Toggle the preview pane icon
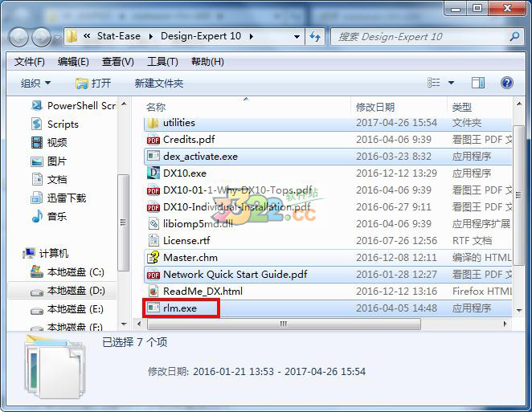The height and width of the screenshot is (412, 532). (478, 83)
